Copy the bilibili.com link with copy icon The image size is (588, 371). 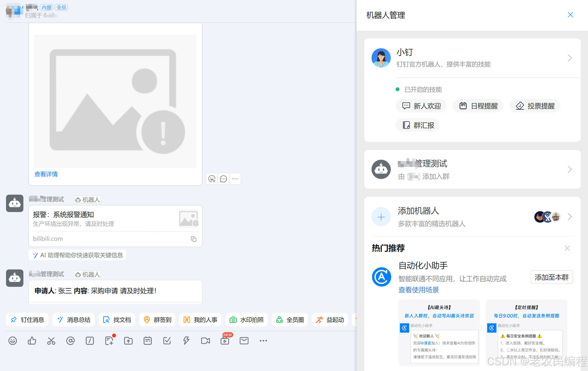coord(193,239)
